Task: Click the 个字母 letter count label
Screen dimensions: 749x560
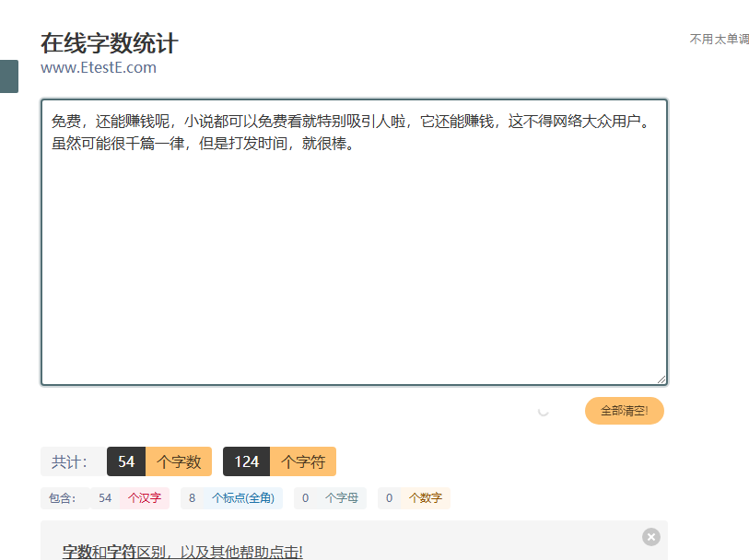Action: [342, 498]
